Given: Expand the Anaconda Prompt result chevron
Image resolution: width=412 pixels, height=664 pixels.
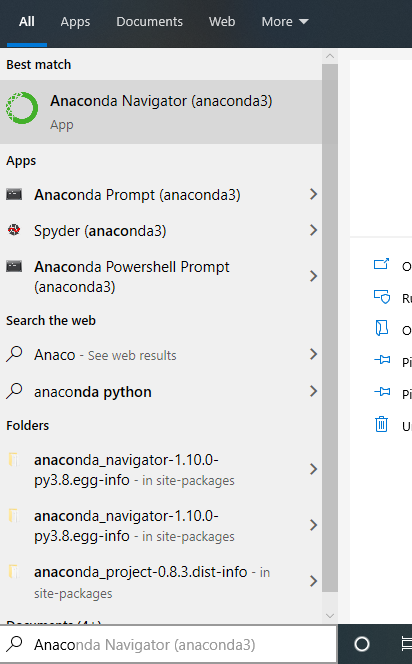Looking at the screenshot, I should click(x=313, y=194).
